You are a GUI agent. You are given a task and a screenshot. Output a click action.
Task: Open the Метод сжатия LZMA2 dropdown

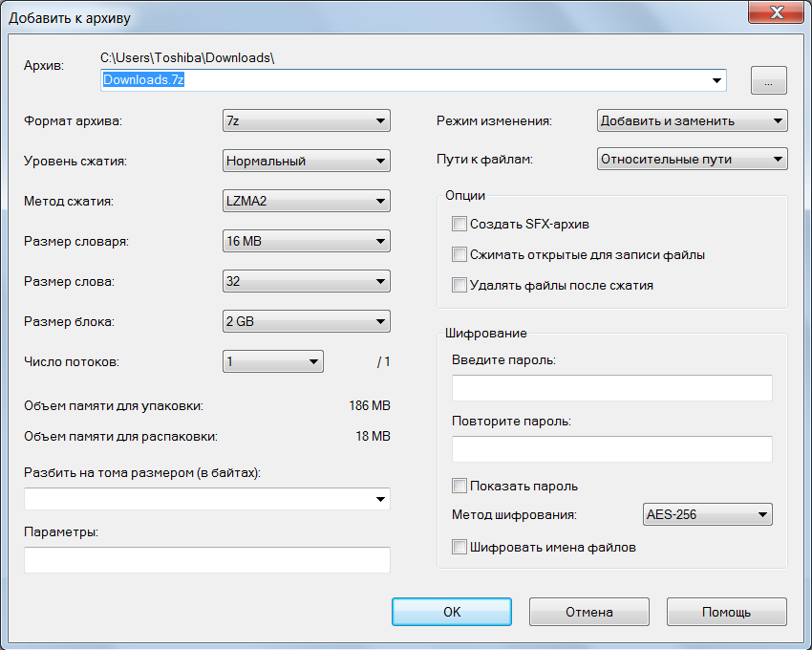coord(306,202)
